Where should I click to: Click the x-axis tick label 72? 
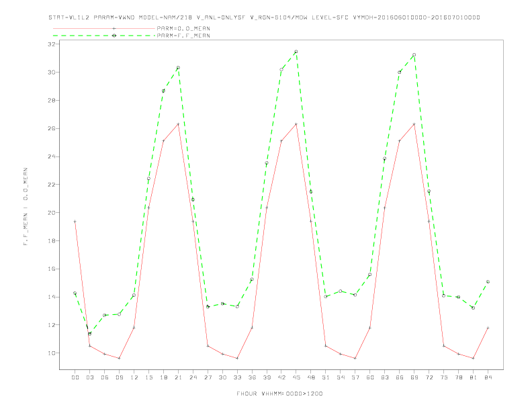pyautogui.click(x=429, y=377)
